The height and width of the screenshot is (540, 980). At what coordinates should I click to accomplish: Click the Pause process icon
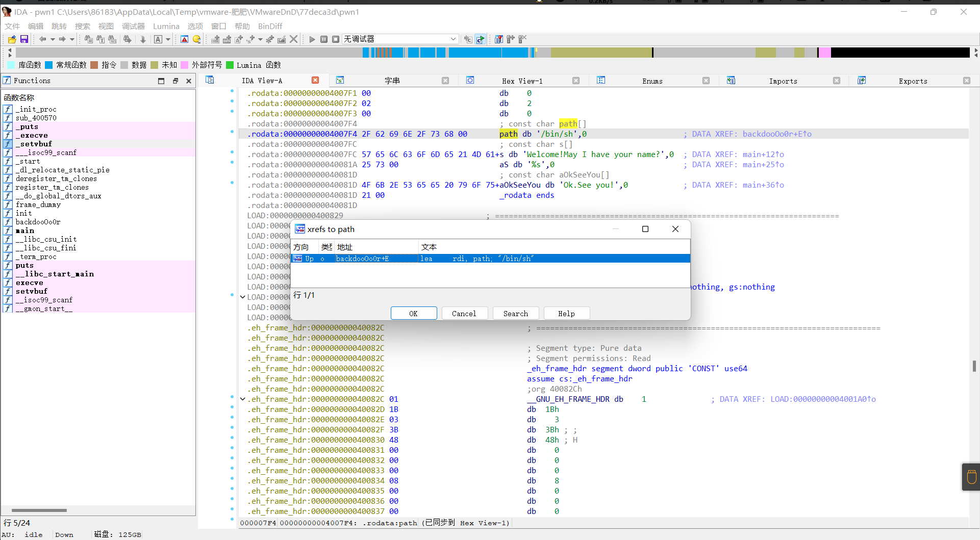pyautogui.click(x=324, y=39)
